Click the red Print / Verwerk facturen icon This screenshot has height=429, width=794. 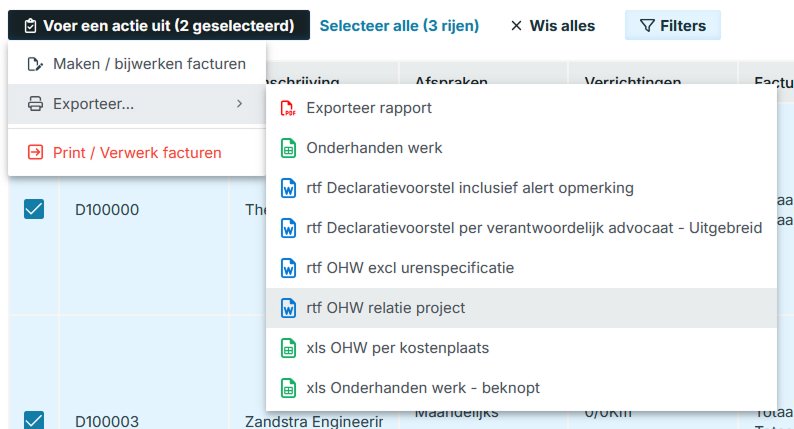point(35,153)
